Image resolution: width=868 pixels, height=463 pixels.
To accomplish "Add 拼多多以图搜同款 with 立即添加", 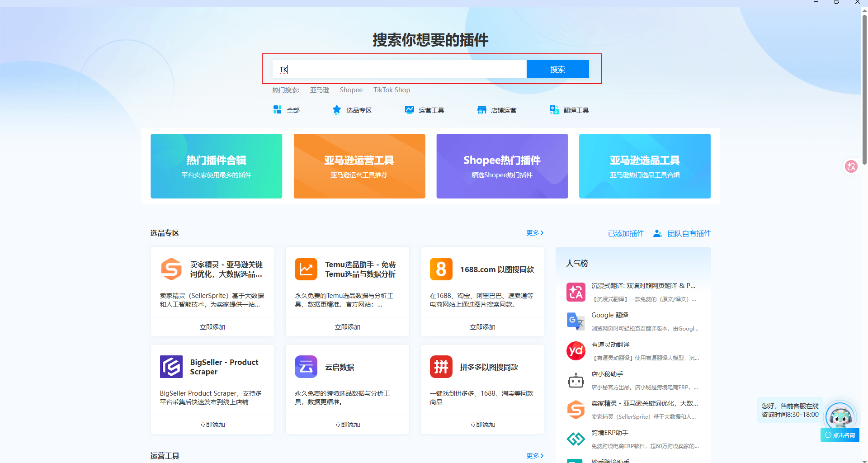I will point(482,425).
